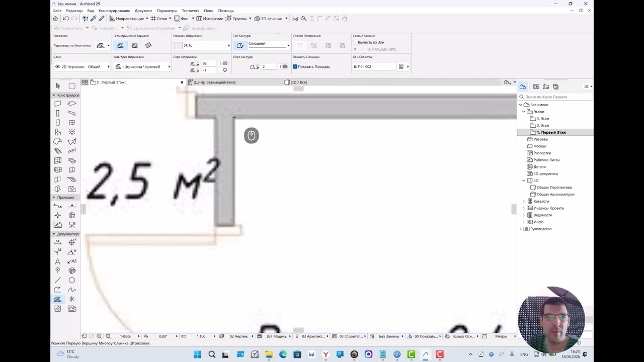Image resolution: width=644 pixels, height=362 pixels.
Task: Click the Фон trace button
Action: click(182, 19)
